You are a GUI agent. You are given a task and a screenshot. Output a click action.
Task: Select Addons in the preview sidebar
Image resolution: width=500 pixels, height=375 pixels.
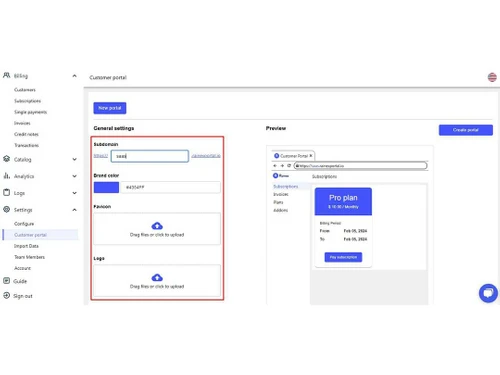coord(280,210)
